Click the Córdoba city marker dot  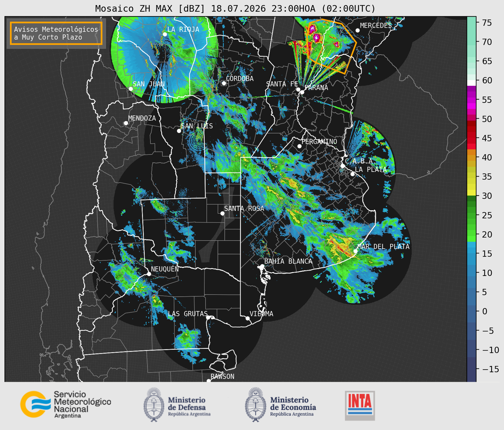224,83
